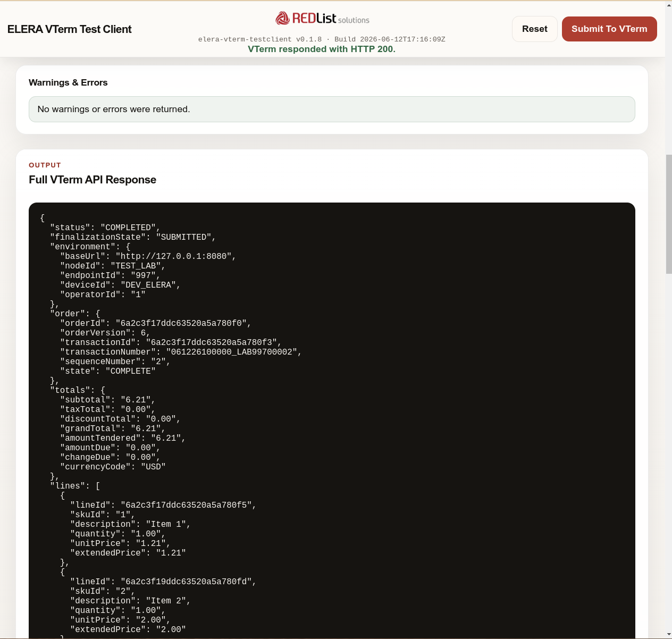This screenshot has height=639, width=672.
Task: Click the "deviceId": "DEV_ELERA" line
Action: pyautogui.click(x=120, y=285)
